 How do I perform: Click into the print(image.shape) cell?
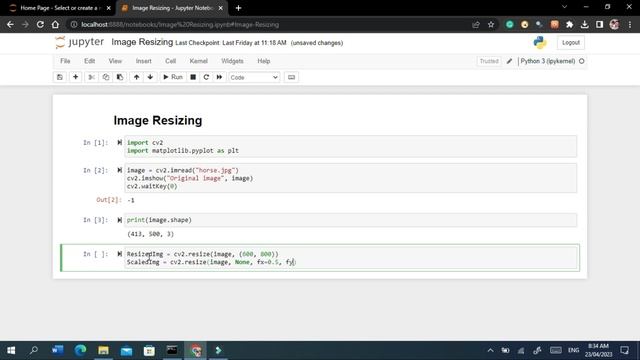point(350,220)
